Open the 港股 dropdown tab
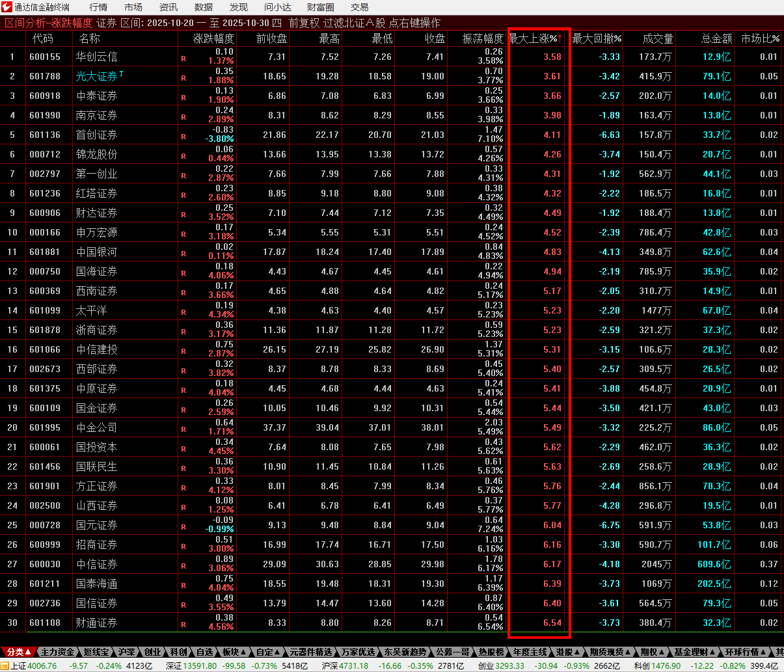Image resolution: width=784 pixels, height=672 pixels. pyautogui.click(x=567, y=652)
